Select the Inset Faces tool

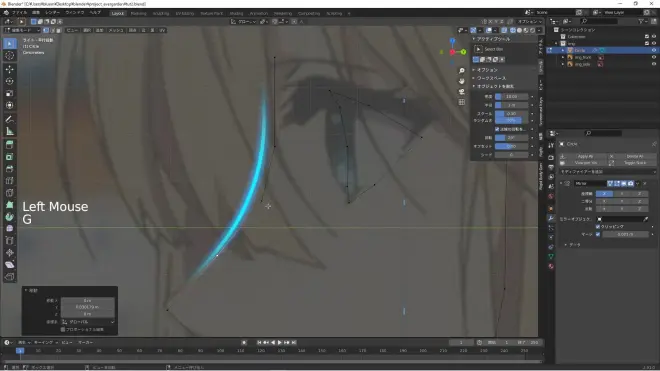[10, 157]
